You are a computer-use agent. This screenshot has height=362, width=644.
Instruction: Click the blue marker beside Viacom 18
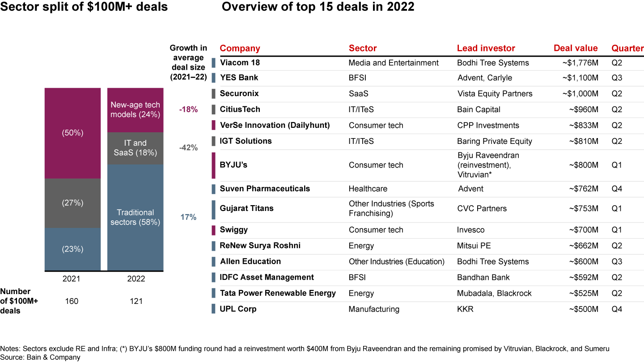point(213,63)
